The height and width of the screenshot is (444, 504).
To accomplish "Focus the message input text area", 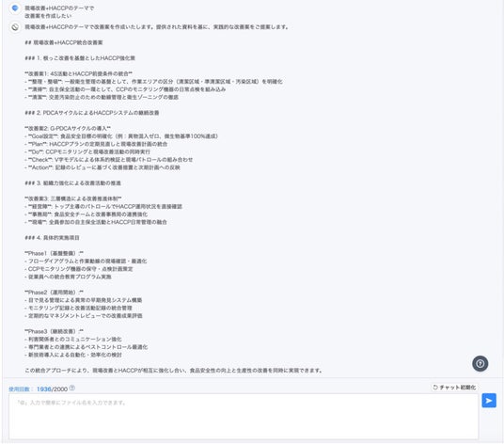I will (244, 417).
